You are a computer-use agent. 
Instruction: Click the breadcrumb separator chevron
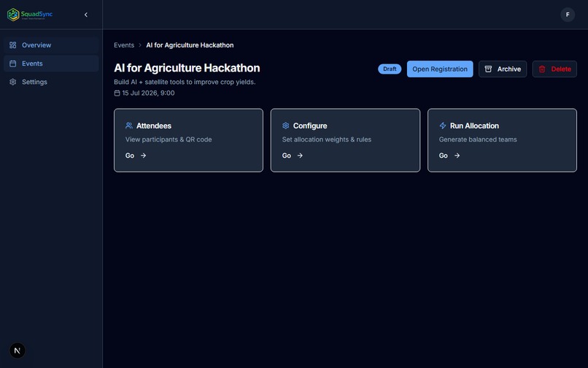pos(140,45)
